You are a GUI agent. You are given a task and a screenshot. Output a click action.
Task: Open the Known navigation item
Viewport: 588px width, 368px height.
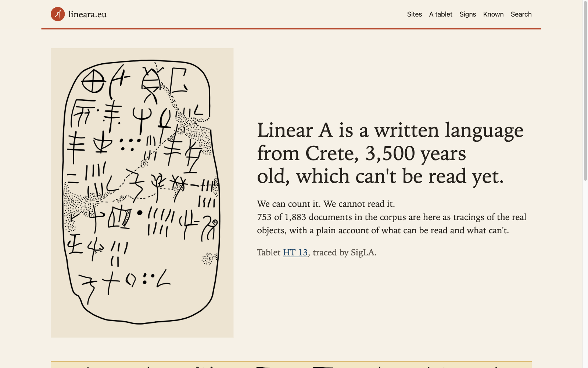pos(493,14)
